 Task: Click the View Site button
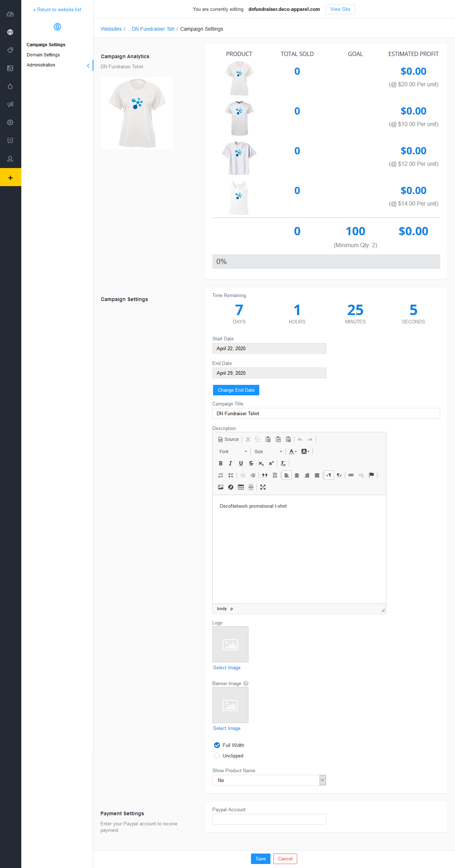(340, 9)
